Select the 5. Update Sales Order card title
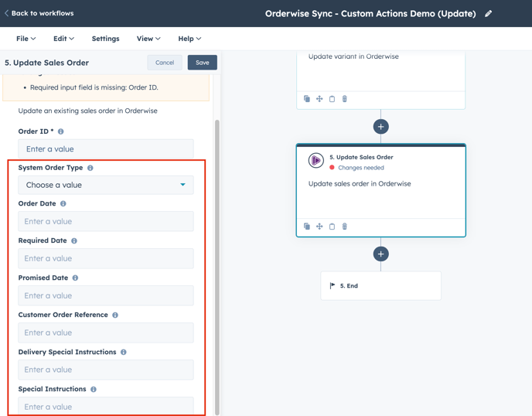This screenshot has width=532, height=416. click(361, 157)
